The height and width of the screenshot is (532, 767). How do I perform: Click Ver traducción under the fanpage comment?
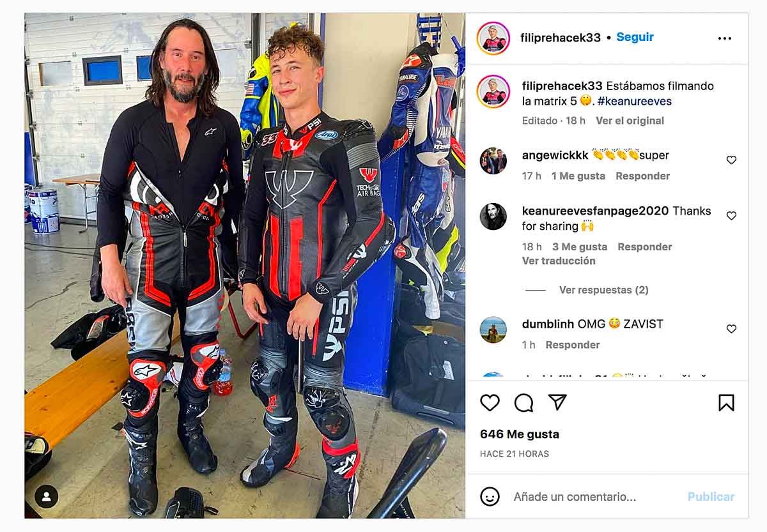point(559,261)
